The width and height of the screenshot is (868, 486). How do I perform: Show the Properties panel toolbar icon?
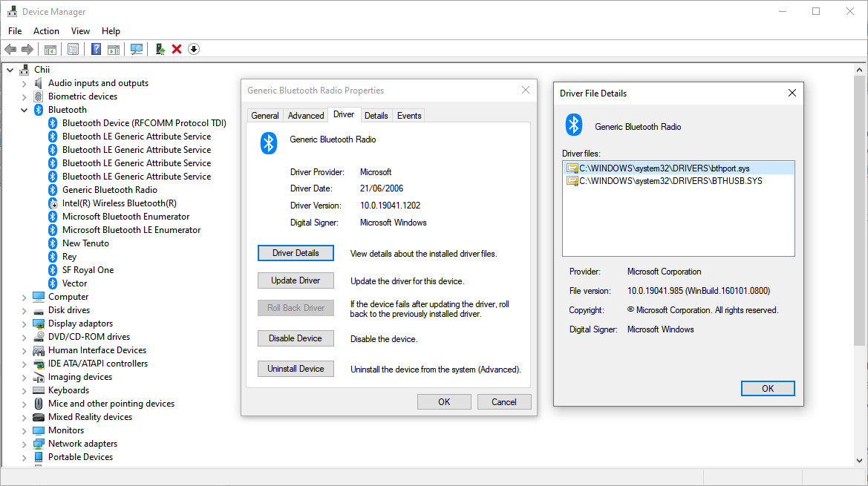click(x=74, y=49)
